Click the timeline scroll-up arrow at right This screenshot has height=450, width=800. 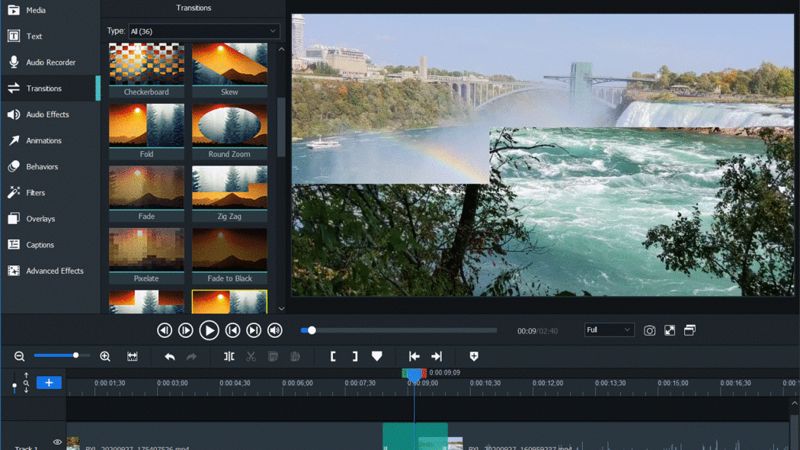pos(794,404)
